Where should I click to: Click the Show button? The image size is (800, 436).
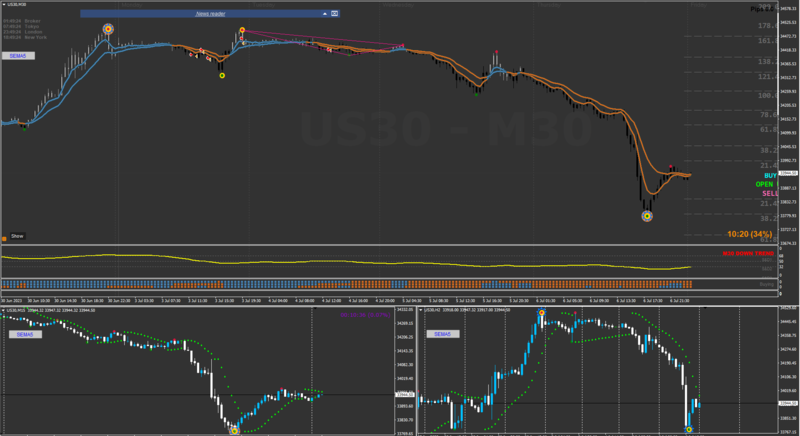pyautogui.click(x=17, y=236)
